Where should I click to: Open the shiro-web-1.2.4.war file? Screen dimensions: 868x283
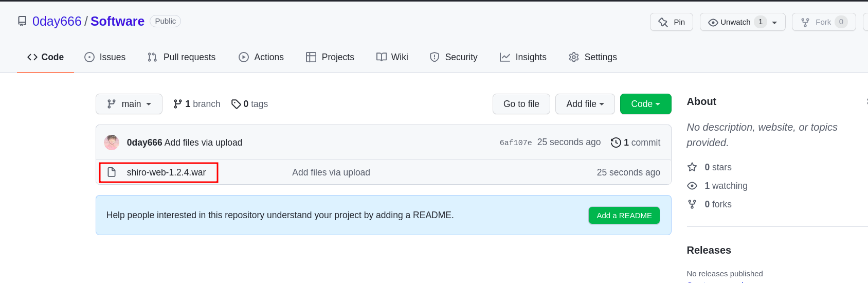166,172
